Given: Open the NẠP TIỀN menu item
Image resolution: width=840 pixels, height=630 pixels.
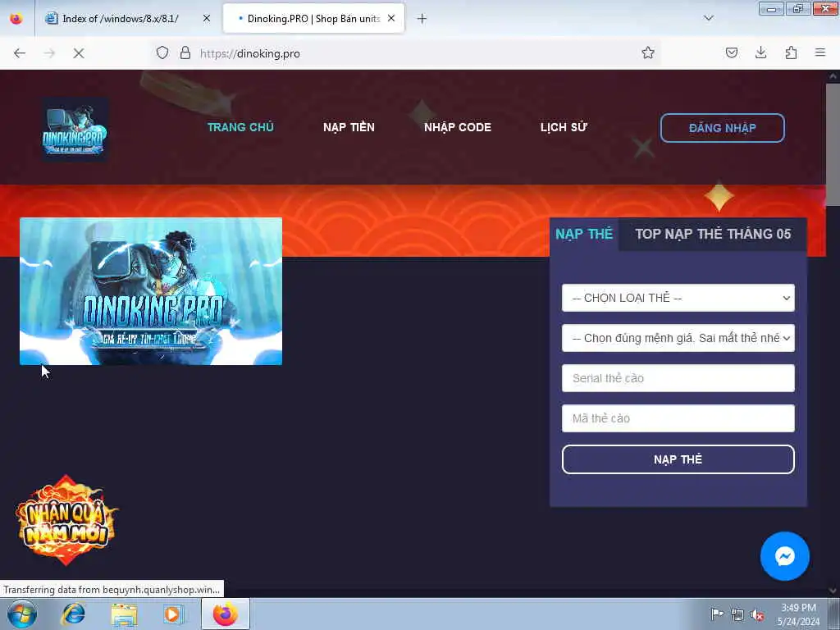Looking at the screenshot, I should point(349,127).
